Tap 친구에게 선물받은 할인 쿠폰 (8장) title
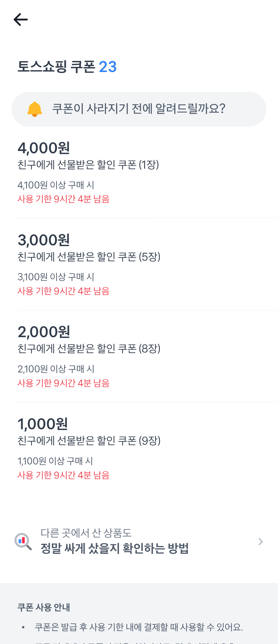The image size is (278, 644). click(x=89, y=348)
